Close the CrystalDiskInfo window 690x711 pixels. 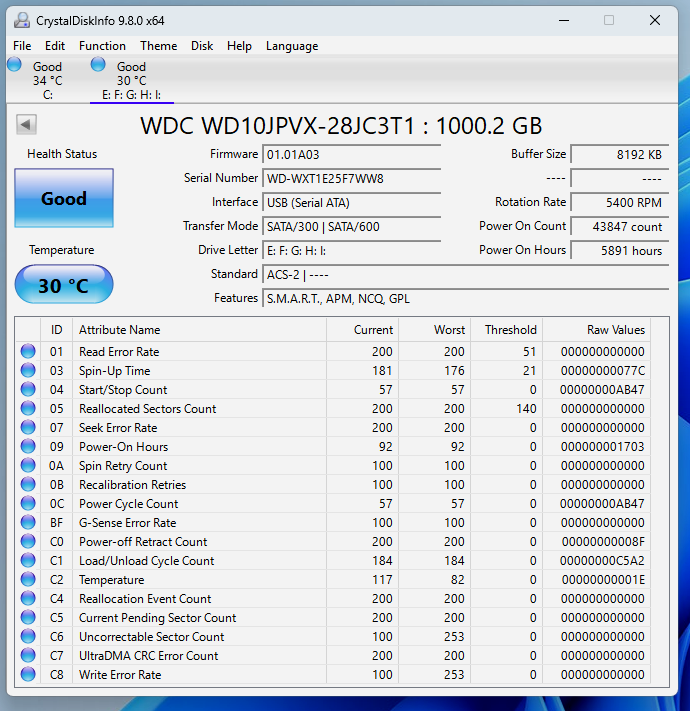point(655,20)
